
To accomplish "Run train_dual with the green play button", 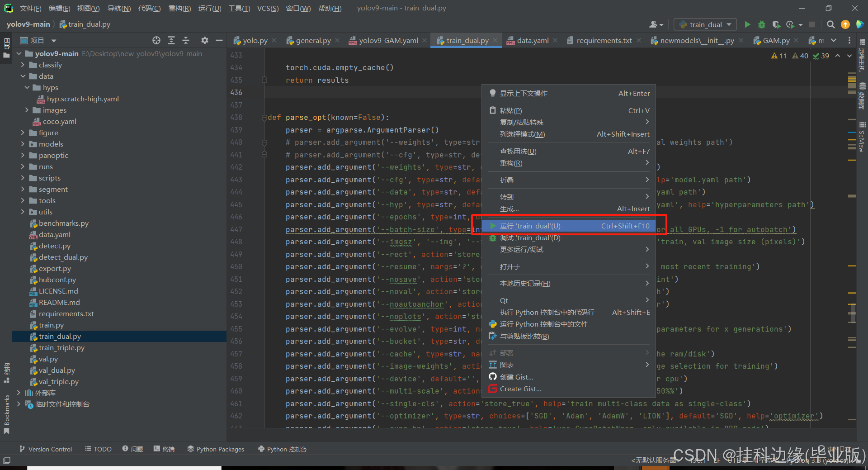I will (x=747, y=24).
